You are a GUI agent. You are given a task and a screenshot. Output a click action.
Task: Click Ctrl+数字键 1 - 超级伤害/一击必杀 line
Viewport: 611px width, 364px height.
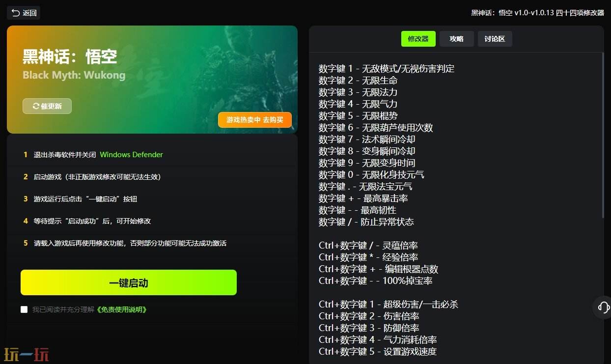389,305
